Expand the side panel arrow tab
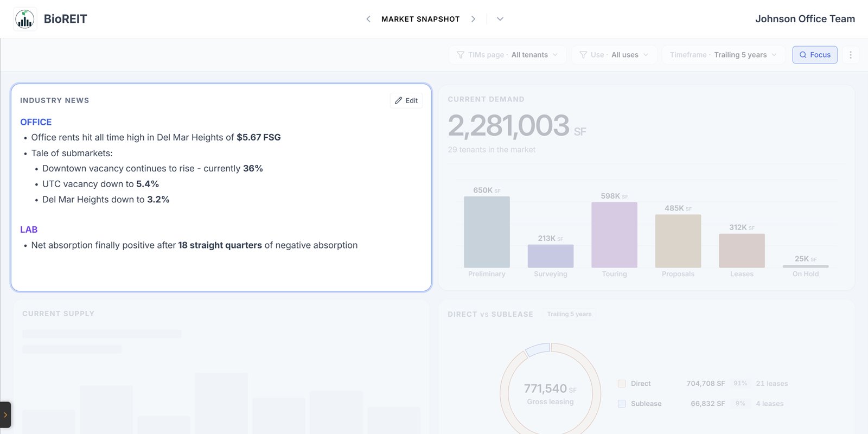The height and width of the screenshot is (434, 868). (5, 415)
